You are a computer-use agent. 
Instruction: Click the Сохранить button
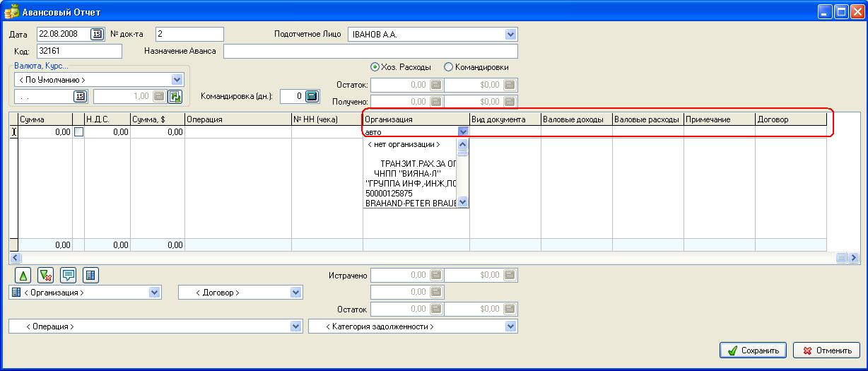click(752, 351)
